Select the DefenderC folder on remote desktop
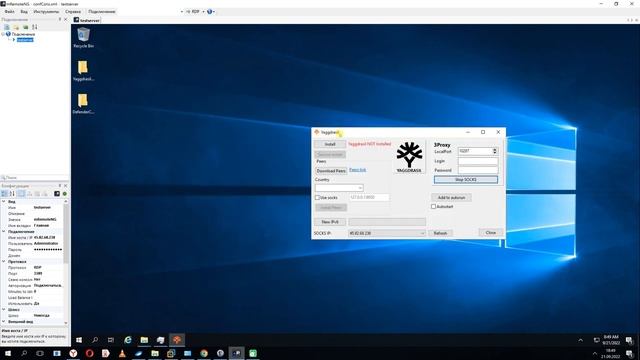Image resolution: width=640 pixels, height=360 pixels. point(83,104)
